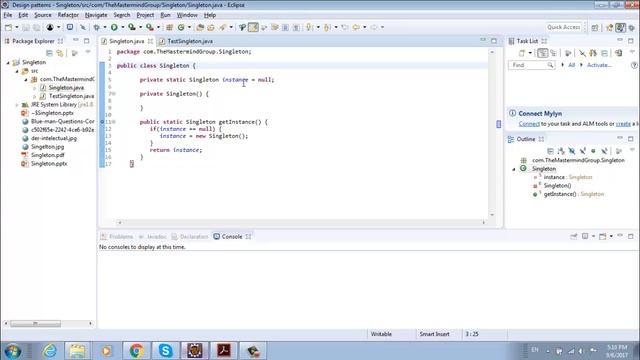The width and height of the screenshot is (640, 360).
Task: Collapse the Singleton project tree node
Action: [8, 62]
